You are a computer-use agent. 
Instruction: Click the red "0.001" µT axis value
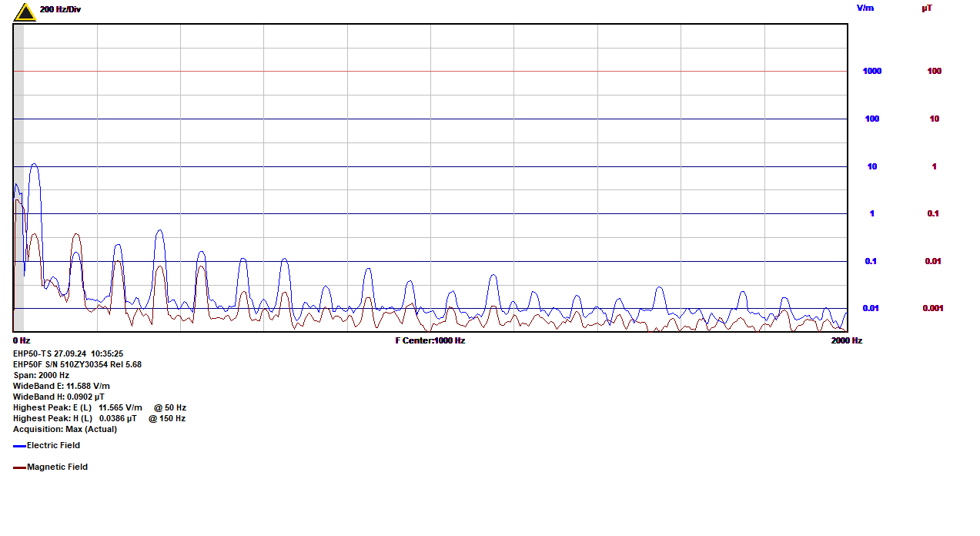click(933, 308)
